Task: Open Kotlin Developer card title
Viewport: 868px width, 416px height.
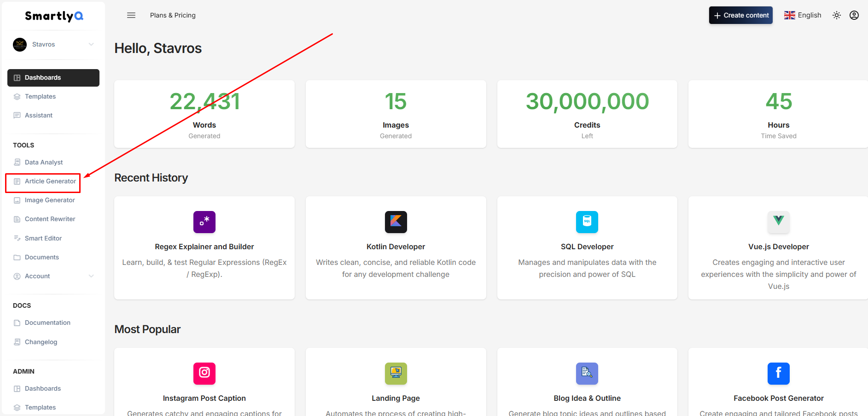Action: pyautogui.click(x=396, y=246)
